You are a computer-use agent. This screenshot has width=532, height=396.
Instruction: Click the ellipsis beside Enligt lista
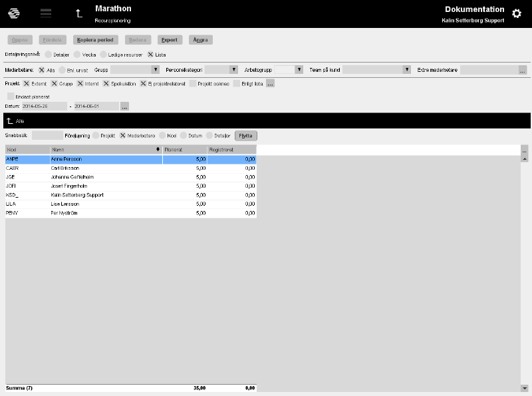click(270, 84)
